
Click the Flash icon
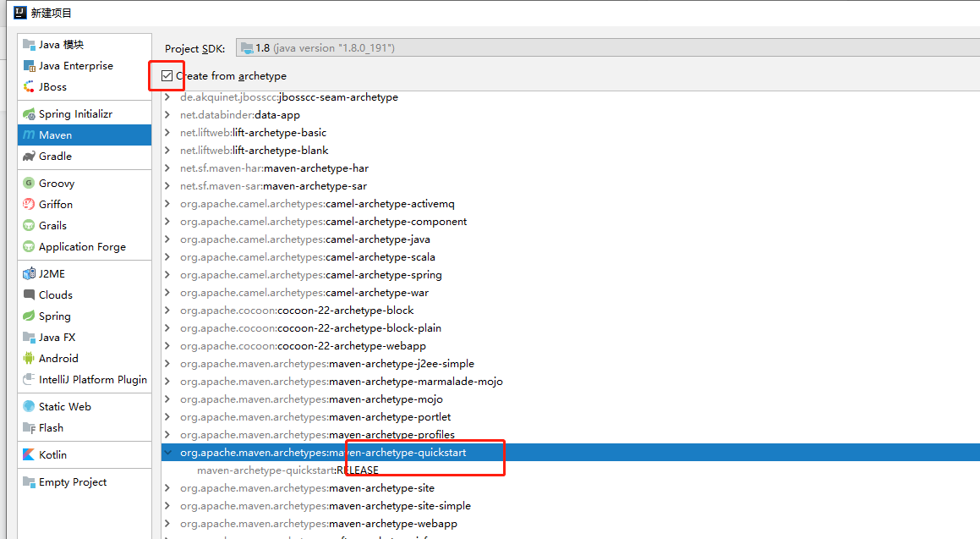point(29,427)
